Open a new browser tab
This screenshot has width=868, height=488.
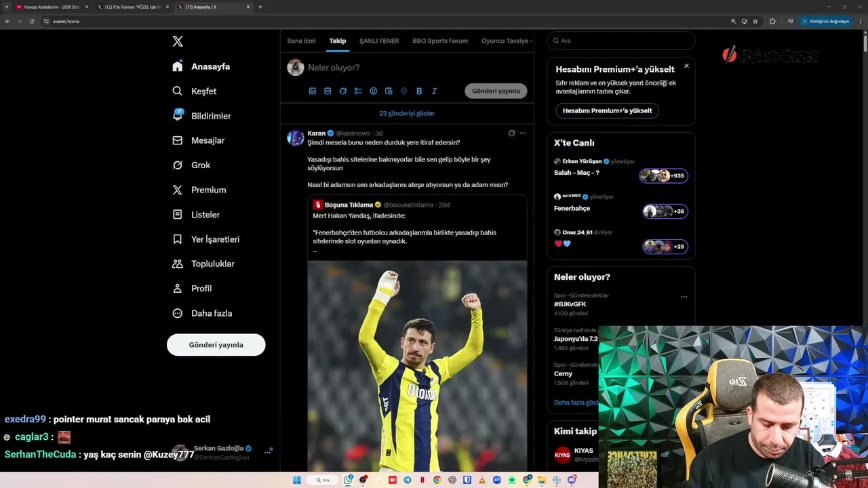[260, 7]
